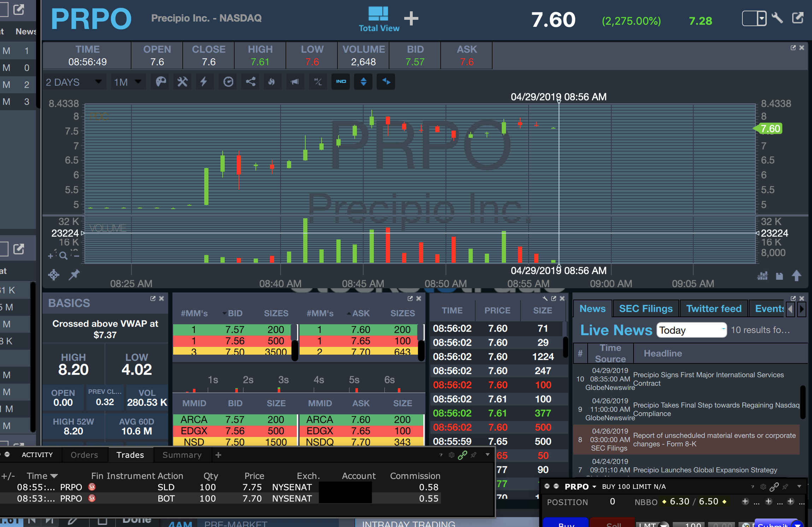Open the Today filter in Live News
Viewport: 812px width, 527px height.
691,330
